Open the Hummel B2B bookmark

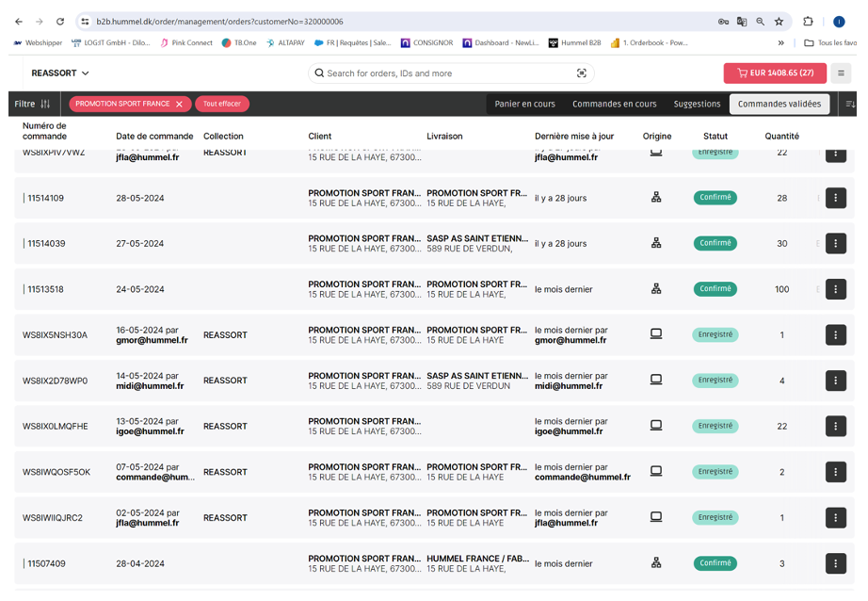pyautogui.click(x=574, y=42)
